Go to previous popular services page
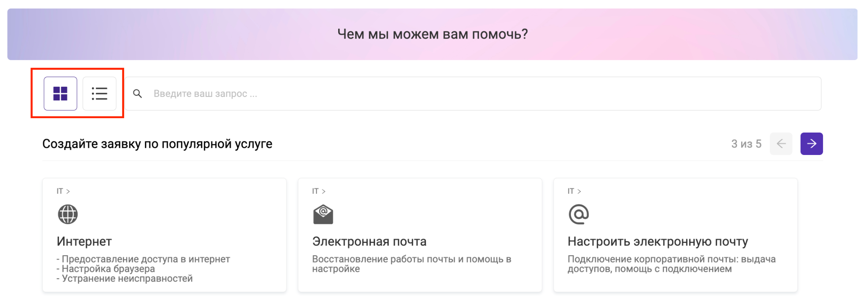 781,144
